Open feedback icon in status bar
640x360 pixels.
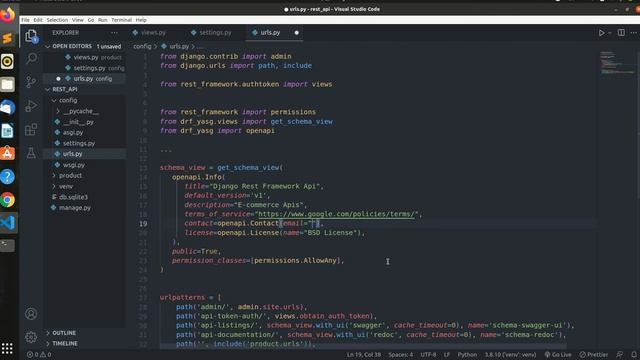pyautogui.click(x=620, y=354)
